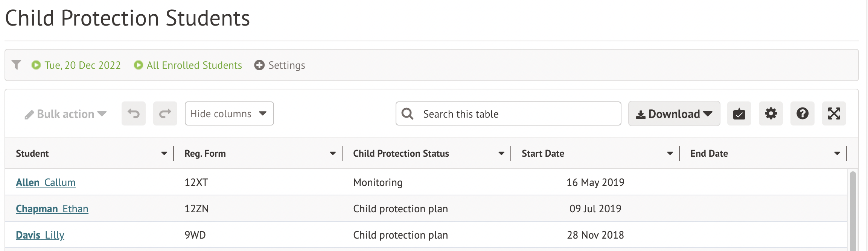Viewport: 868px width, 251px height.
Task: Click the calendar check icon button
Action: coord(739,113)
